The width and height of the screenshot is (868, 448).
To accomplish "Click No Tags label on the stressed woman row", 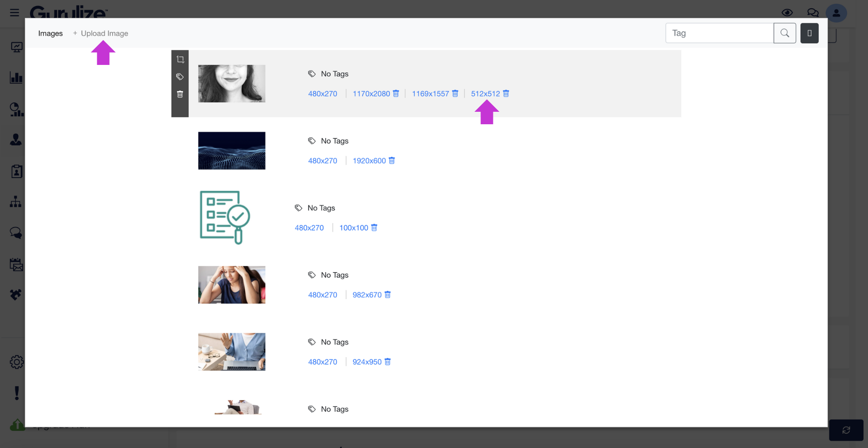I will pos(335,275).
